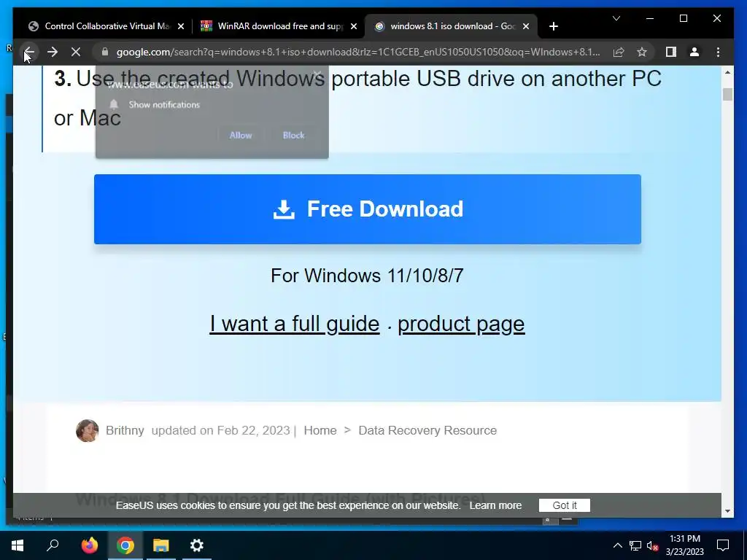This screenshot has height=560, width=747.
Task: Block notifications from easeus.com
Action: (293, 135)
